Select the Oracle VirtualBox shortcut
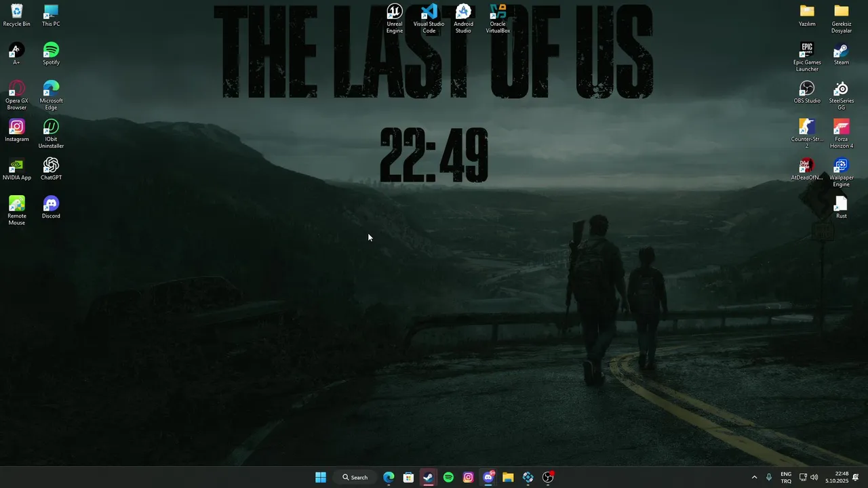868x488 pixels. pyautogui.click(x=498, y=19)
